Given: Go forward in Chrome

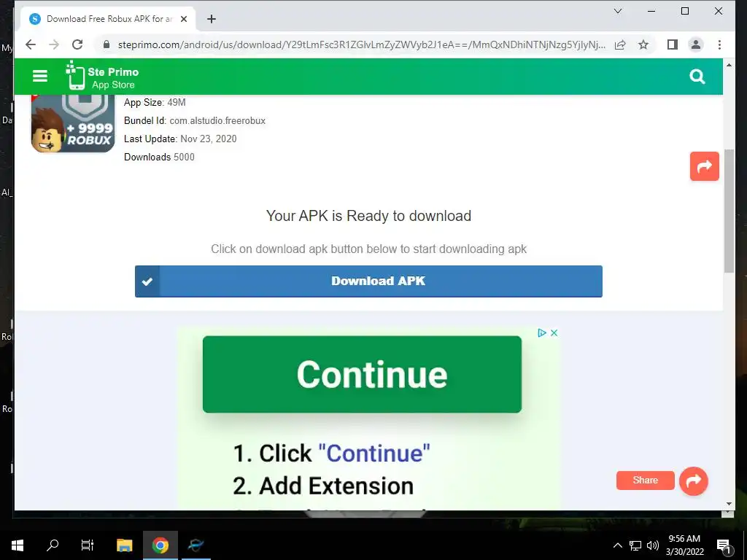Looking at the screenshot, I should pyautogui.click(x=54, y=44).
